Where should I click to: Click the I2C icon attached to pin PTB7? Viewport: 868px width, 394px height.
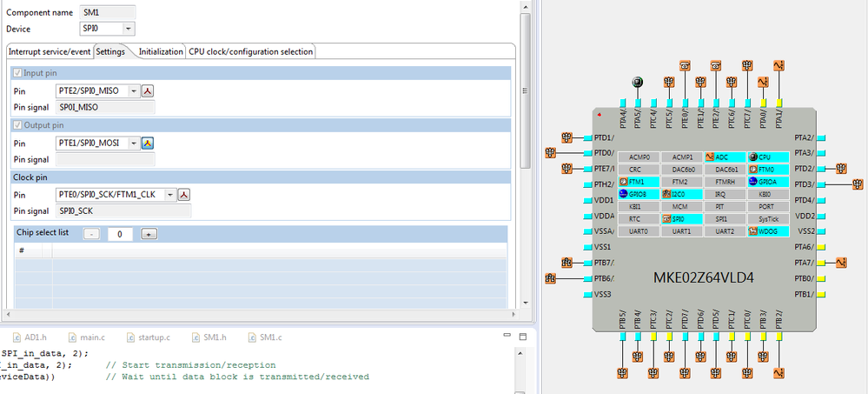[567, 262]
